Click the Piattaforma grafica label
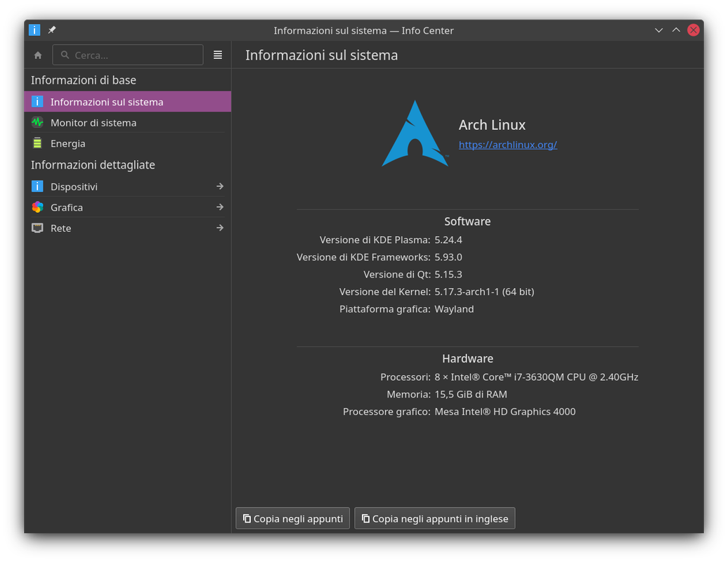 tap(385, 309)
